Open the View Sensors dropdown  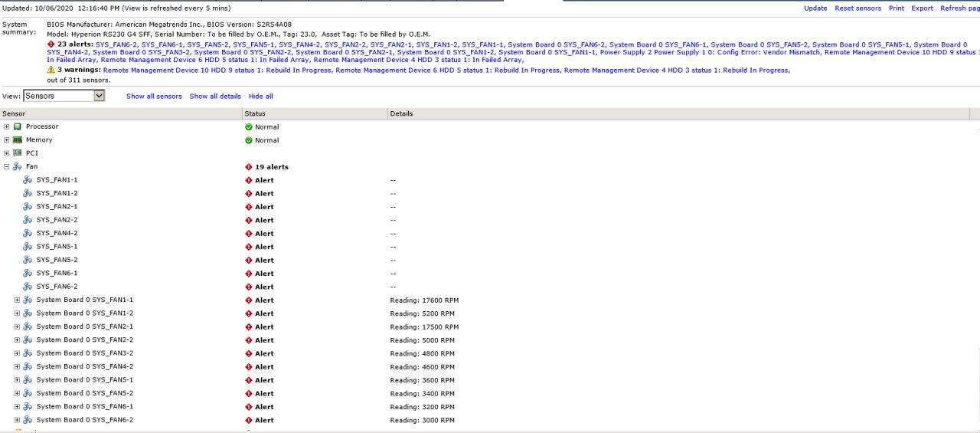point(64,96)
